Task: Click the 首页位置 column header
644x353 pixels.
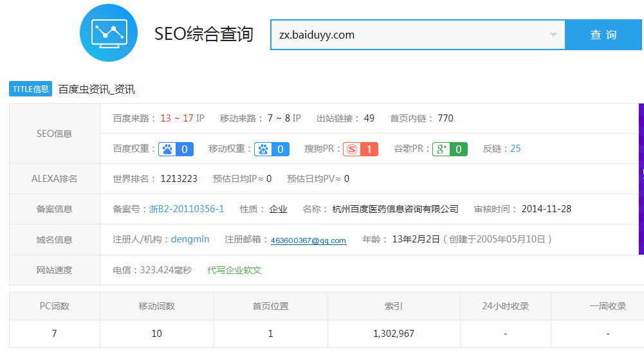Action: [x=271, y=306]
